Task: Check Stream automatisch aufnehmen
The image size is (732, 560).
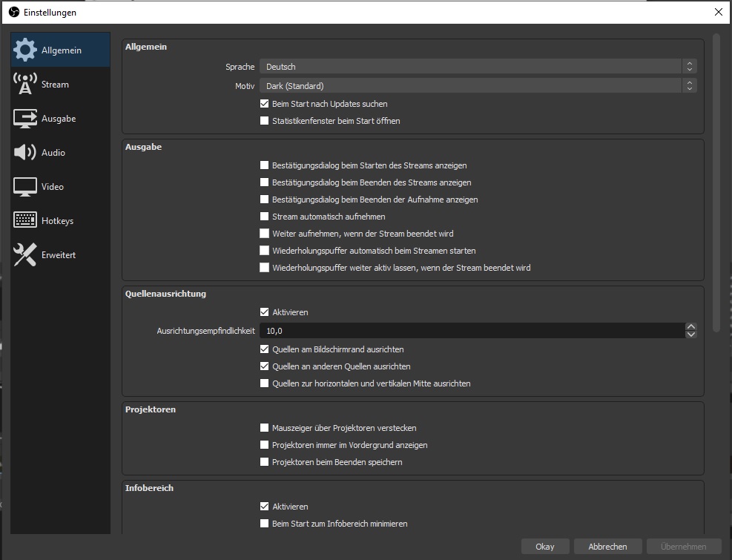Action: [x=264, y=217]
